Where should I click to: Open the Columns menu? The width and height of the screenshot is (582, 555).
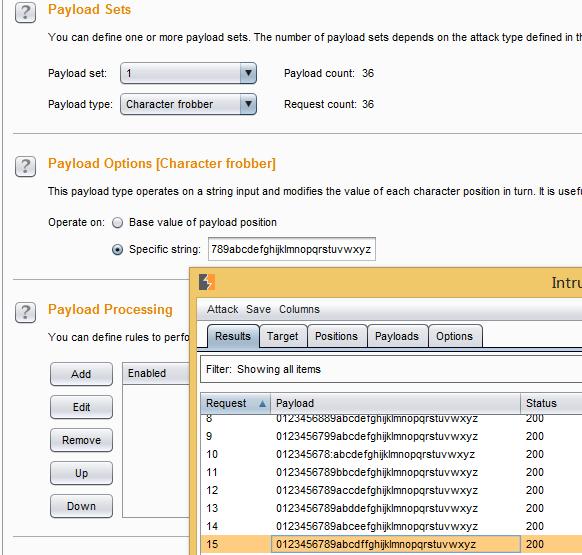[299, 309]
